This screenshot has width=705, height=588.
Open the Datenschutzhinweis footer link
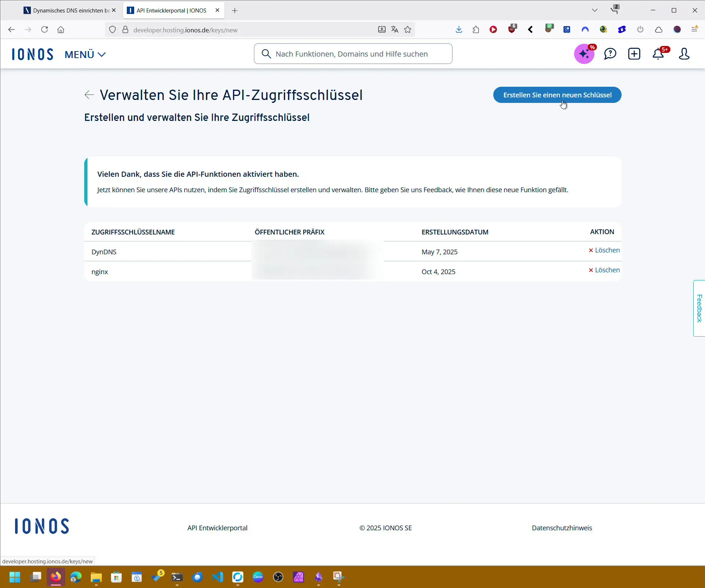tap(562, 528)
